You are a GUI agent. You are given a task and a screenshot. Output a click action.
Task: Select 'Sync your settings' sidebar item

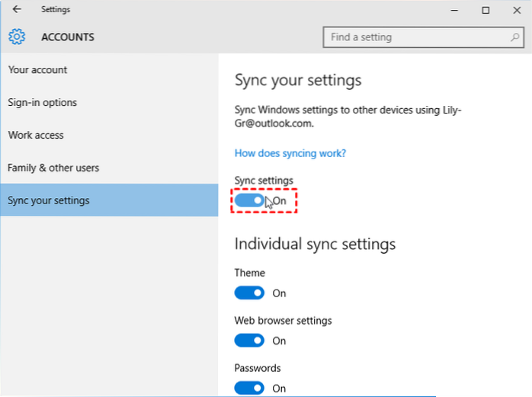[49, 200]
